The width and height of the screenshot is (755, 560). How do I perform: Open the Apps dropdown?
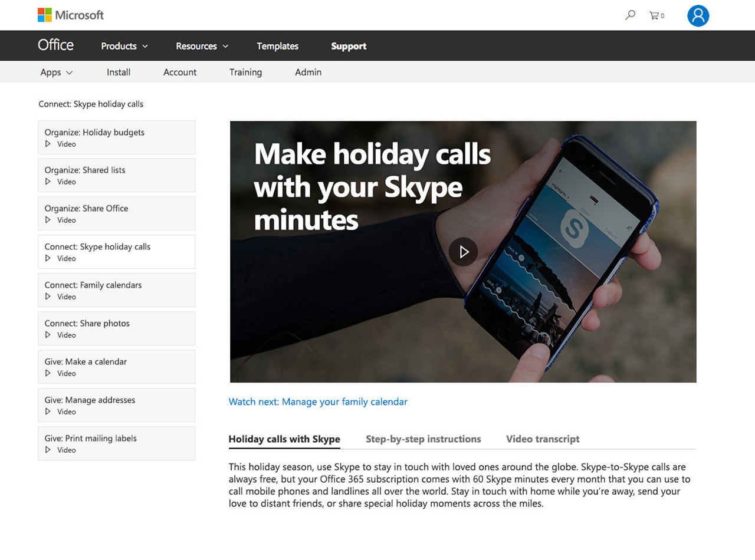click(56, 72)
